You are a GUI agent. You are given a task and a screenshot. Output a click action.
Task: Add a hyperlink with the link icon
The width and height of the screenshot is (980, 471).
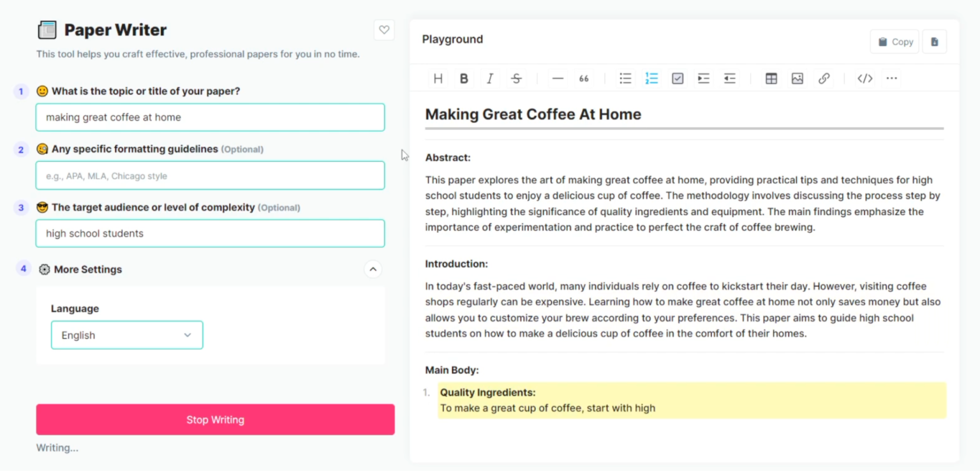coord(824,78)
